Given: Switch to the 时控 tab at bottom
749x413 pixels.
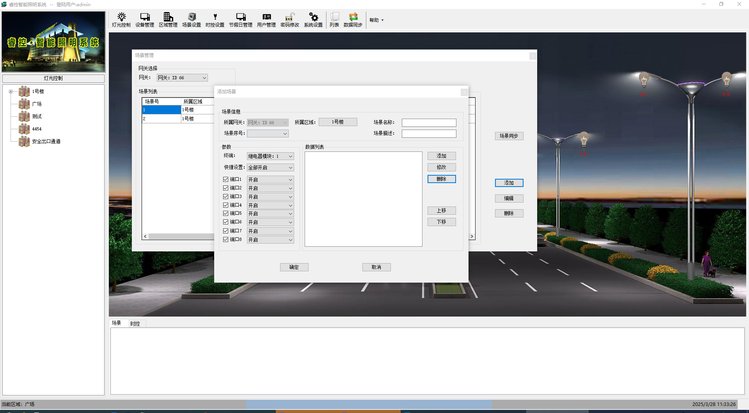Looking at the screenshot, I should tap(135, 323).
